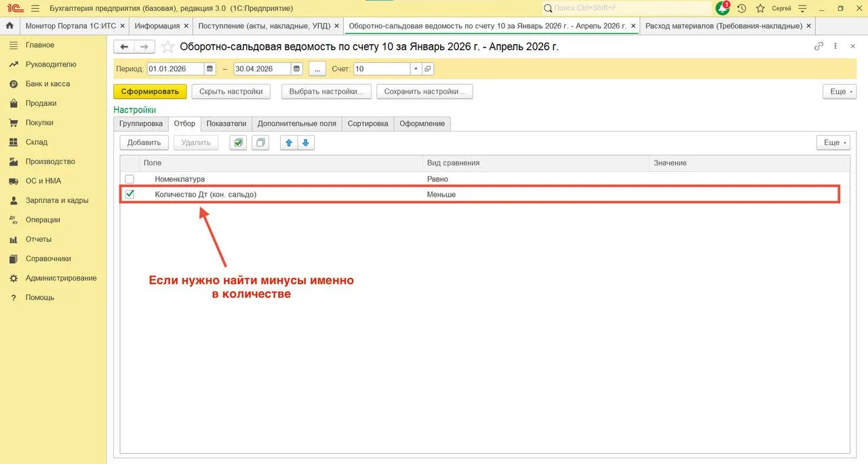Screen dimensions: 868x464
Task: Open service settings menu lines icon
Action: tap(803, 8)
